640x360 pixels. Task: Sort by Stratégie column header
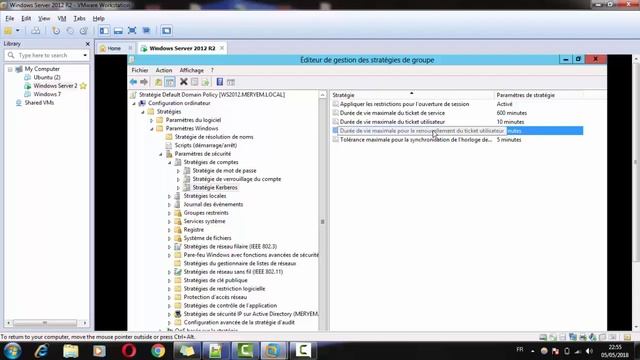(x=411, y=95)
